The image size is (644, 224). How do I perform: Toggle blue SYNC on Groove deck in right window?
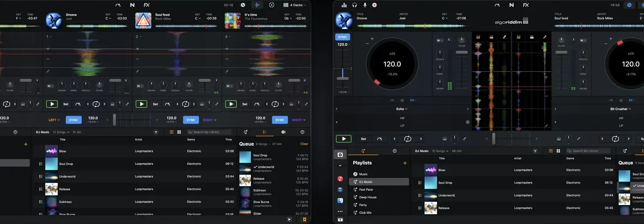(343, 37)
